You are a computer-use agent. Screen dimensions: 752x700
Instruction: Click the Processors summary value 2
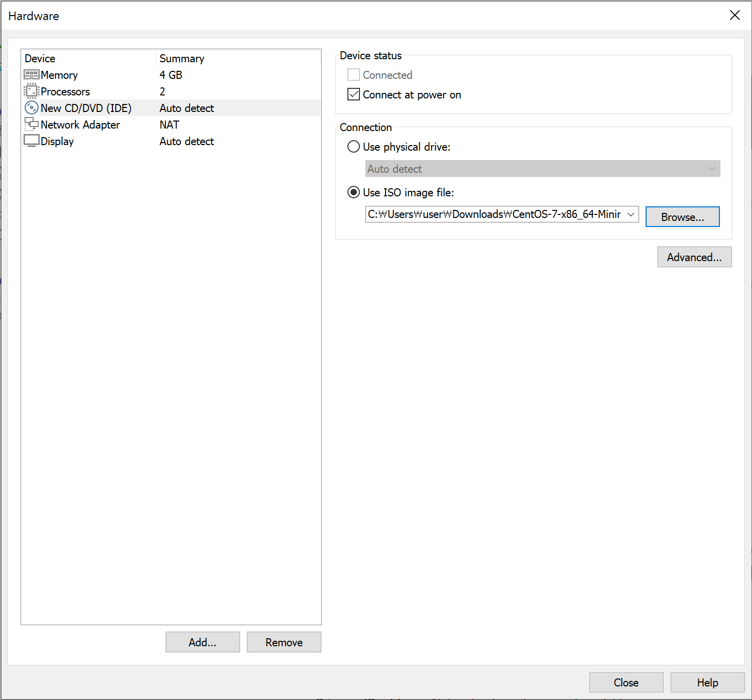point(162,91)
